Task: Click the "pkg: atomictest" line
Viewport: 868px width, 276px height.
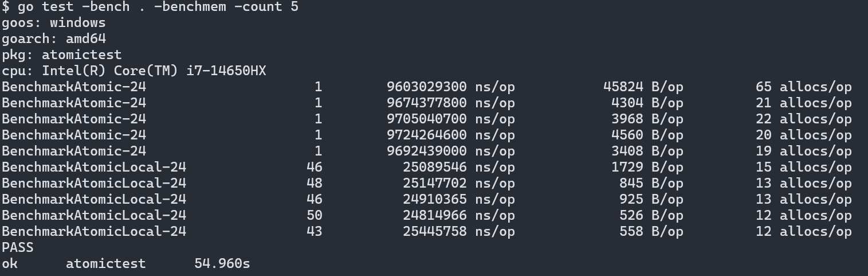Action: click(62, 55)
